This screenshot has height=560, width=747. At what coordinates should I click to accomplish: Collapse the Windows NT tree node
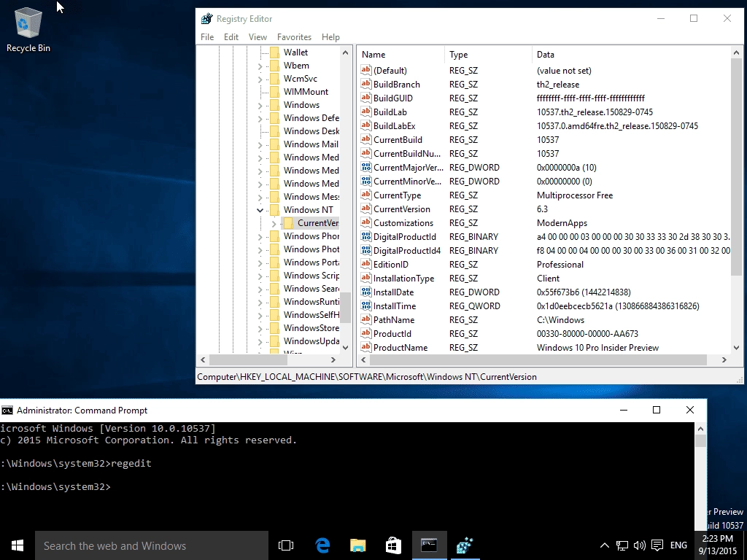coord(260,210)
